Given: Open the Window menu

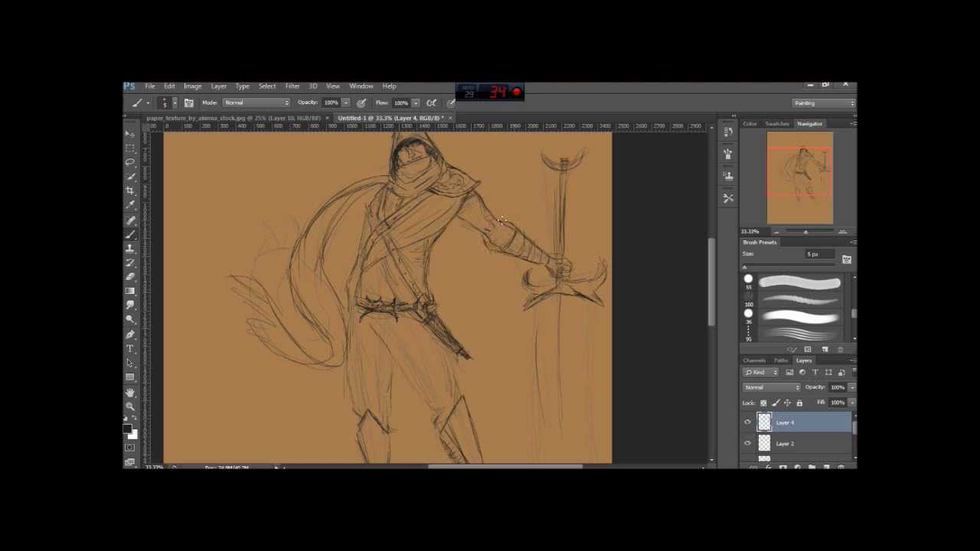Looking at the screenshot, I should tap(361, 86).
